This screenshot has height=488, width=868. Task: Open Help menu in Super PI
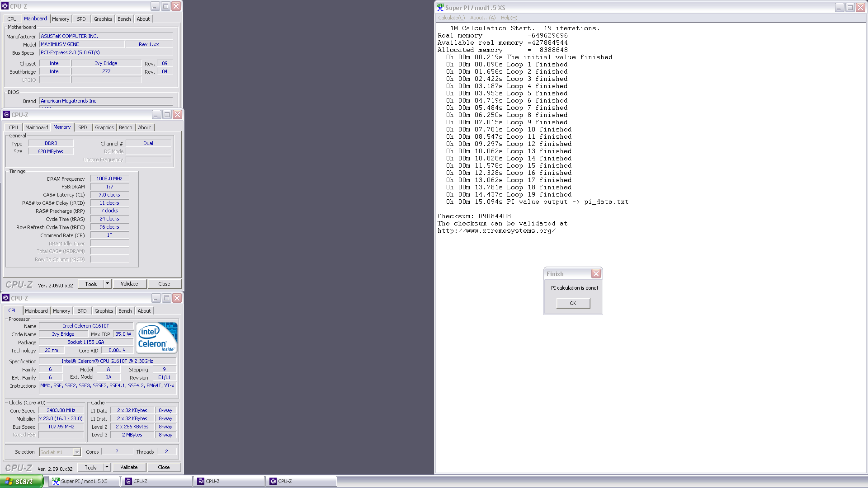(x=509, y=18)
